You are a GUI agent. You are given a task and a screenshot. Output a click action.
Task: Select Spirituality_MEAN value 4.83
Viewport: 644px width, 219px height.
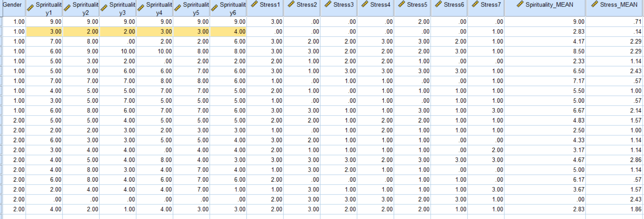pos(579,121)
